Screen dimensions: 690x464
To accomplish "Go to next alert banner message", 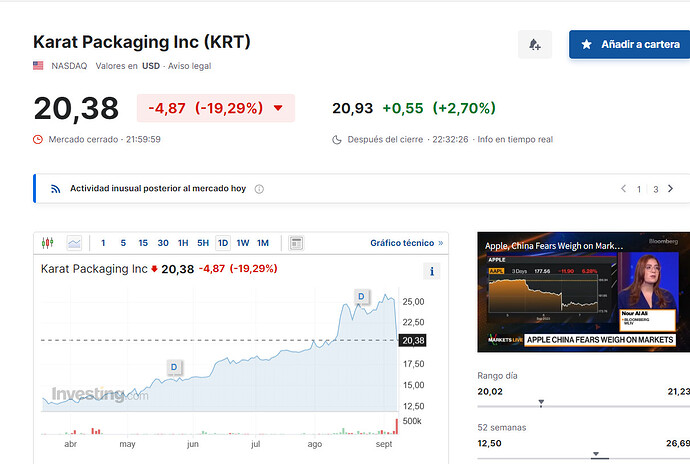I will tap(674, 189).
